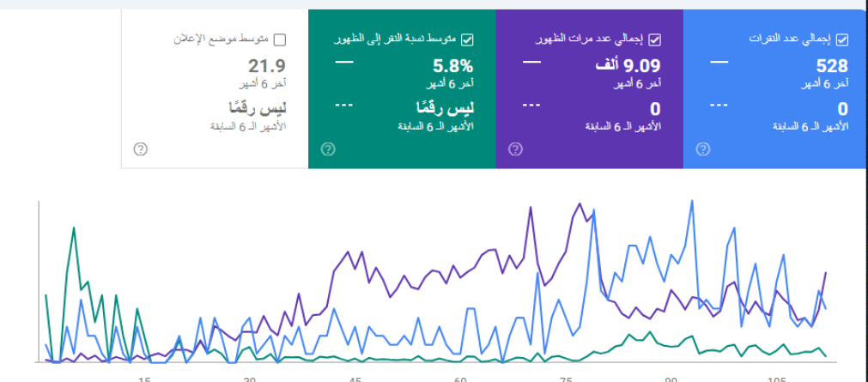Open help icon on average position card
The image size is (868, 382).
pos(141,149)
